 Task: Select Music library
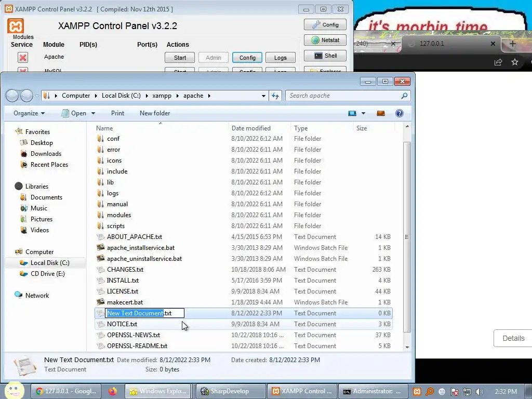click(x=38, y=208)
